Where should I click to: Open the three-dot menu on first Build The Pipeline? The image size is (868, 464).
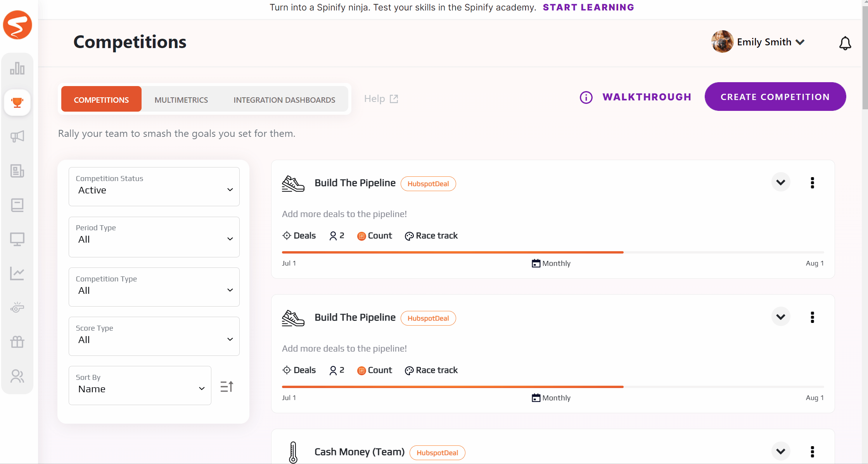pos(812,183)
